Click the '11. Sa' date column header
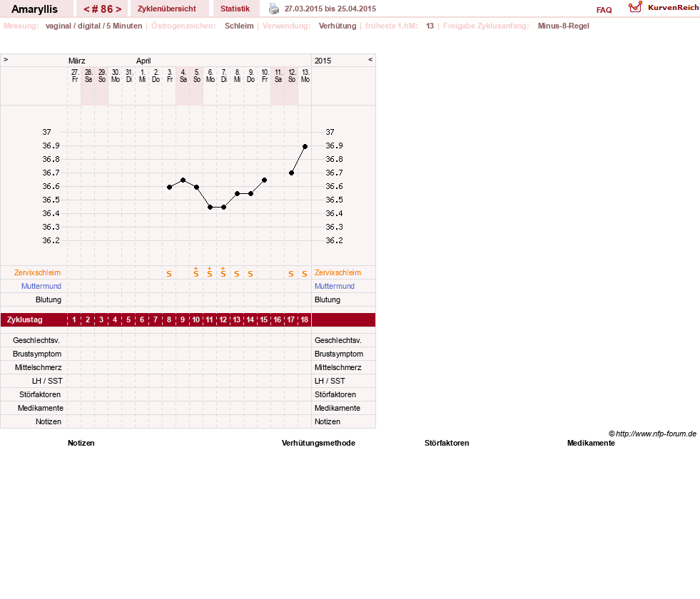Viewport: 700px width, 599px height. pos(278,76)
